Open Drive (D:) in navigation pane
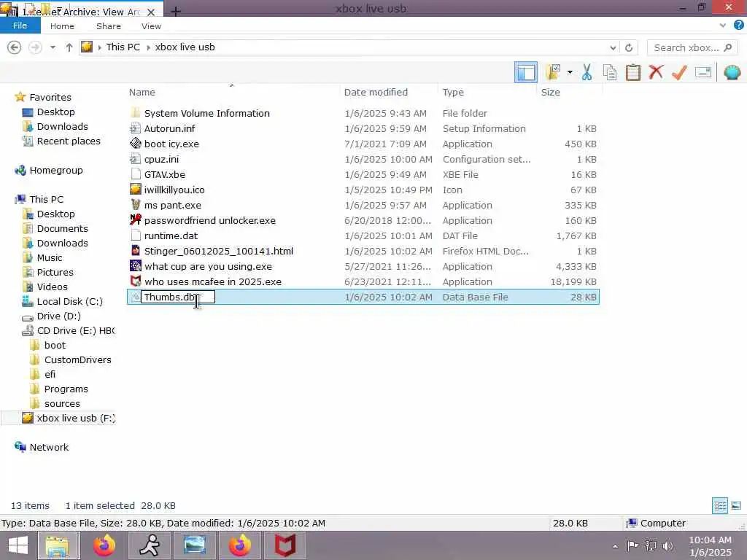747x560 pixels. pyautogui.click(x=58, y=316)
